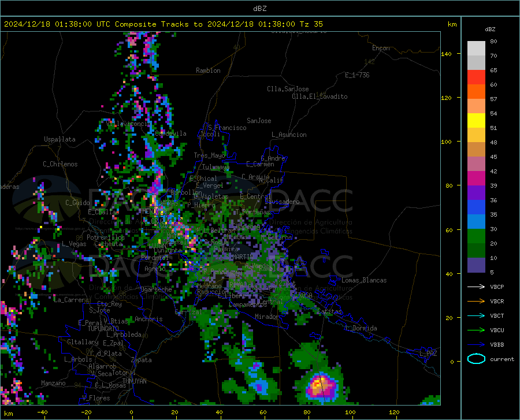This screenshot has height=420, width=520.
Task: Click the C_Chilenos place label
Action: (60, 164)
